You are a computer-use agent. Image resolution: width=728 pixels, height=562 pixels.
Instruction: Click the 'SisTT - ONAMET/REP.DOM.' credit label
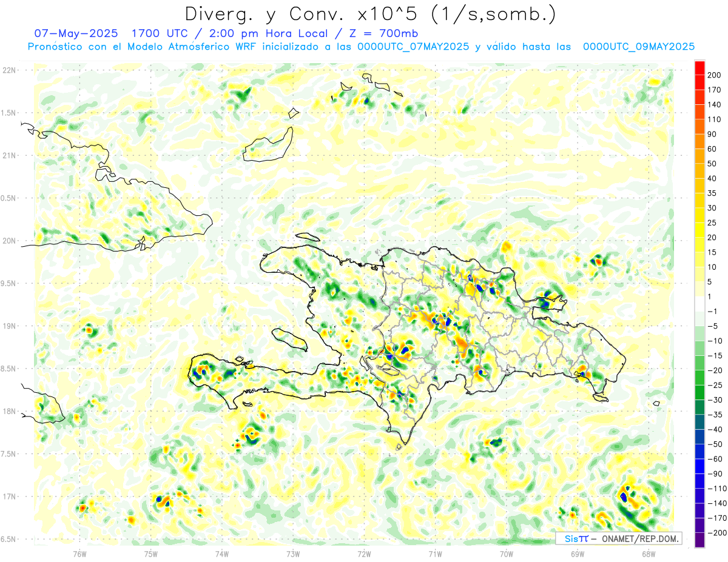click(618, 538)
